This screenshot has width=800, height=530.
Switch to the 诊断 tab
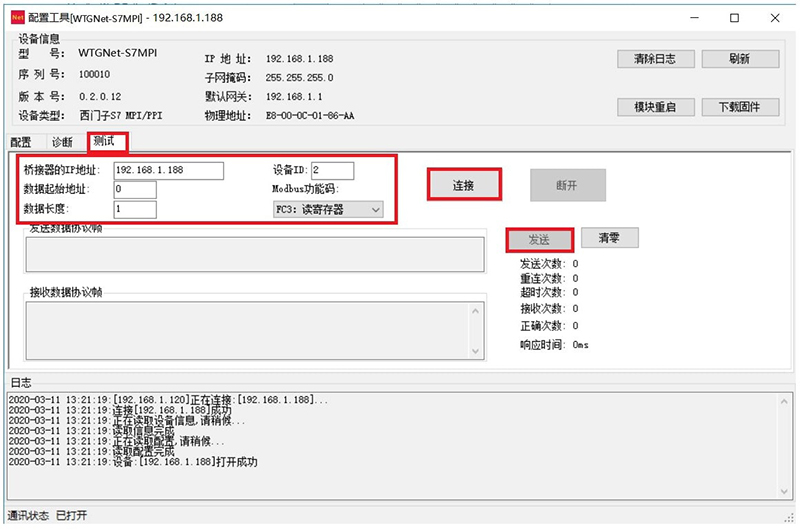62,142
